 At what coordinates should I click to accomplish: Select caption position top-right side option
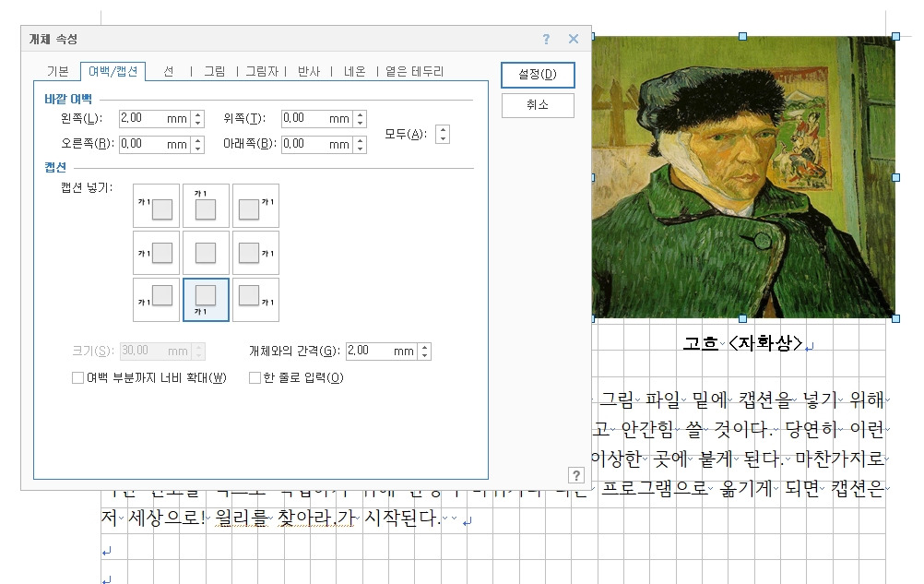click(x=255, y=206)
